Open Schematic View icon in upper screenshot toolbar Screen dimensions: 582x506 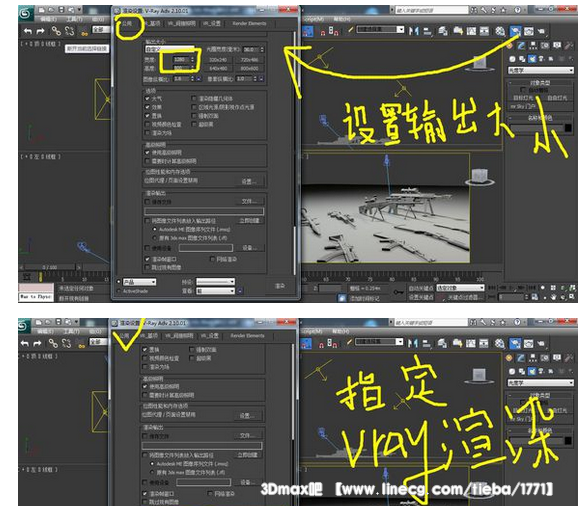[x=484, y=31]
